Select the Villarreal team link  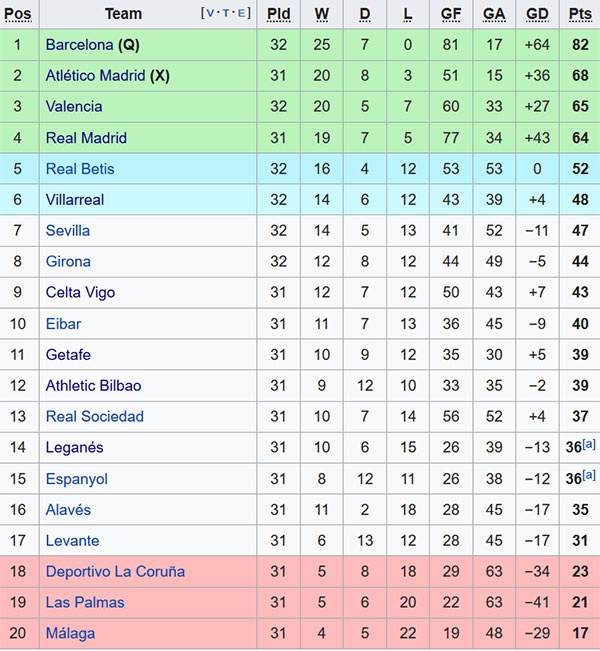click(x=75, y=200)
